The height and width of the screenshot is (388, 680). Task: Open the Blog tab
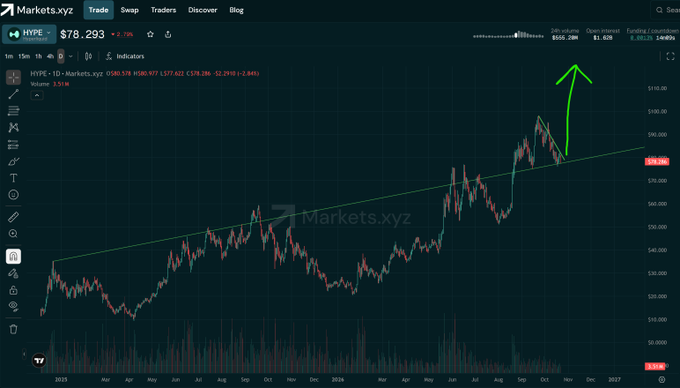click(x=236, y=10)
